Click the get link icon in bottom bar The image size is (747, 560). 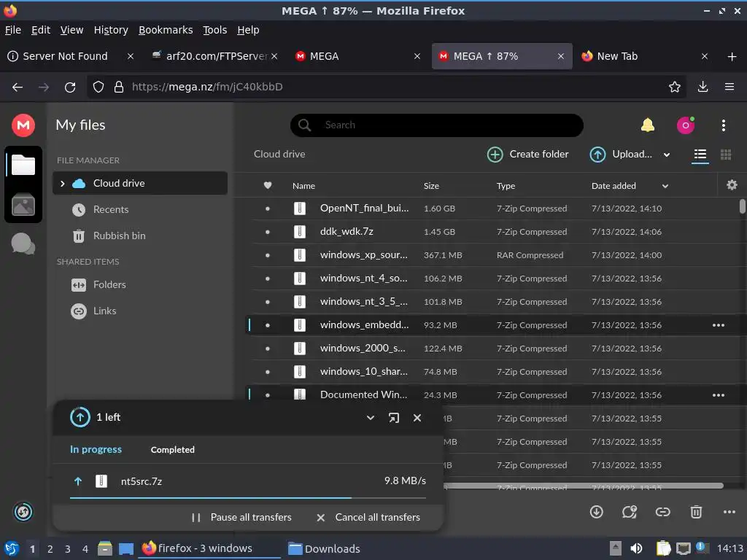662,512
